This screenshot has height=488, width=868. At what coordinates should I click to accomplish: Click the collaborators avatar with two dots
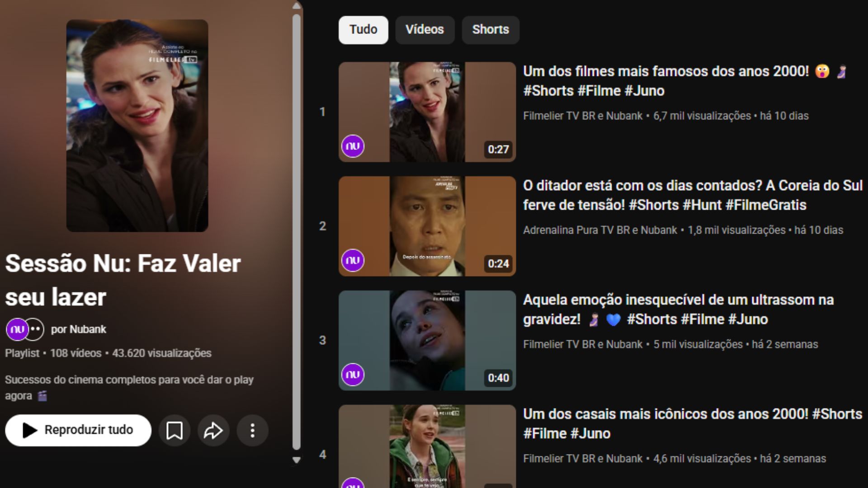click(x=35, y=329)
